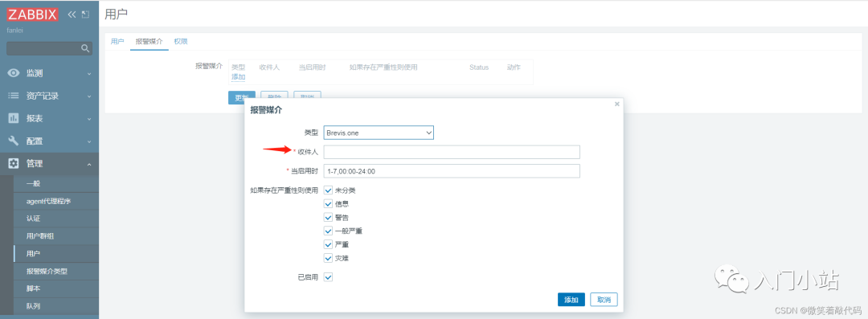This screenshot has height=319, width=868.
Task: Toggle the 警告 checkbox
Action: click(x=328, y=217)
